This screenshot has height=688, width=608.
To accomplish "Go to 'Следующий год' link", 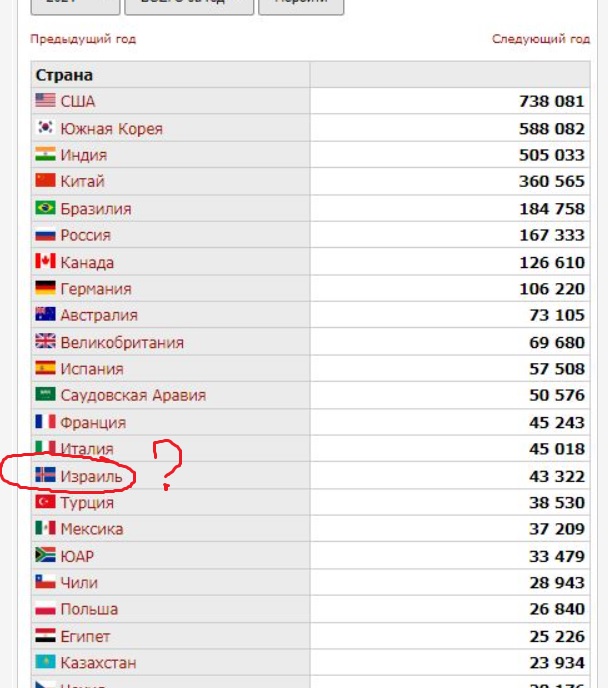I will (541, 39).
